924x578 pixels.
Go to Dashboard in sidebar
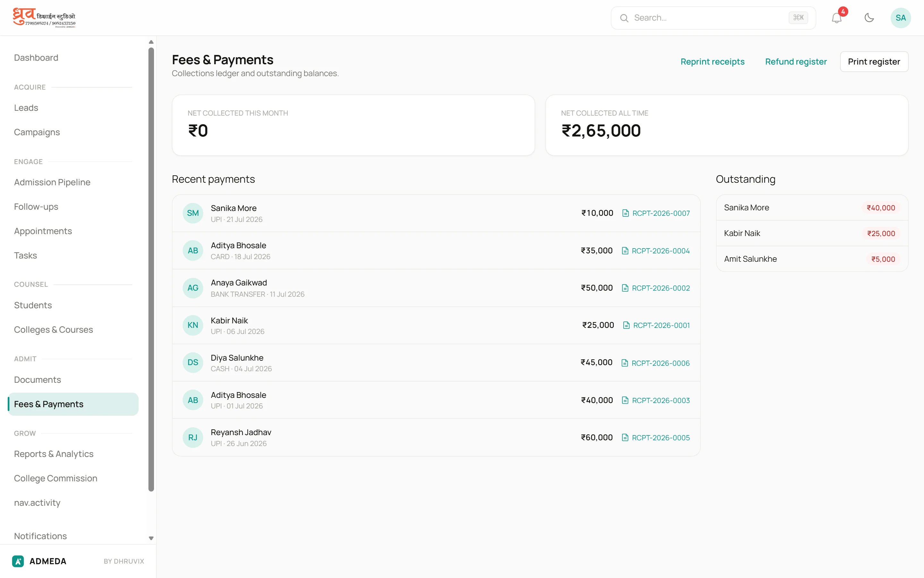[36, 58]
